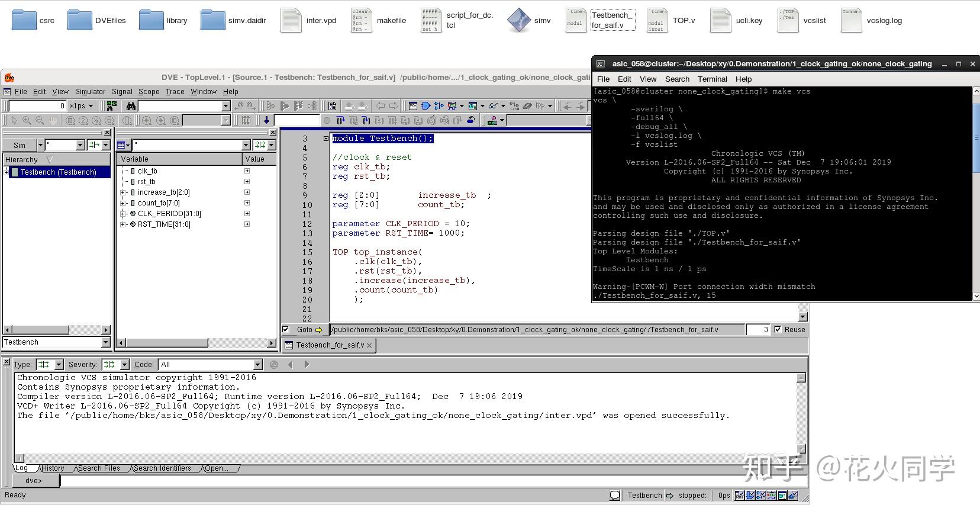Open the simv executable icon on desktop
The image size is (980, 508).
[519, 21]
